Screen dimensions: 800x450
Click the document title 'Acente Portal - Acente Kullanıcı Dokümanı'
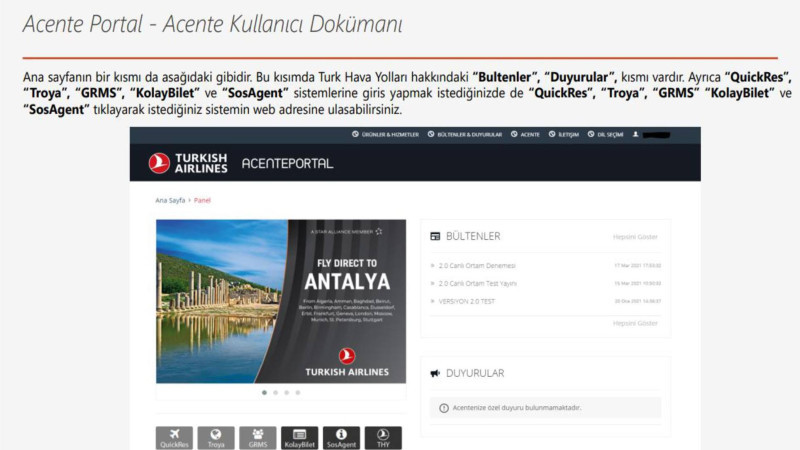click(x=213, y=24)
